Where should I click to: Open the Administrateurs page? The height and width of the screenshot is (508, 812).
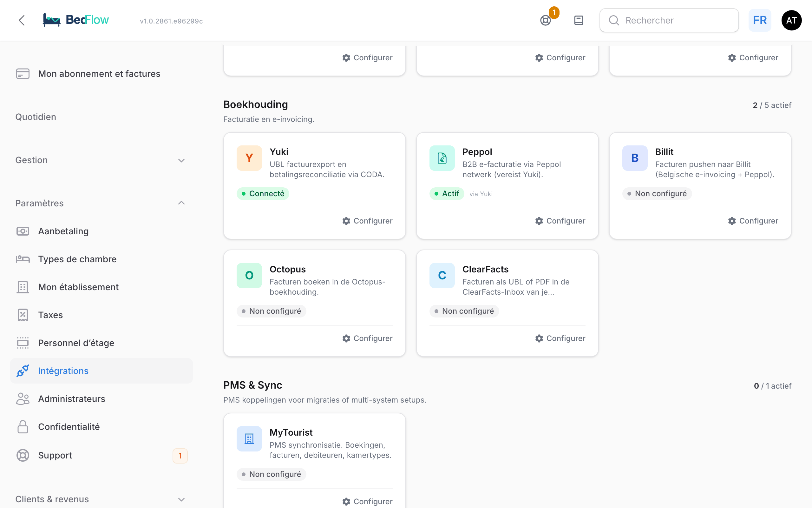(101, 399)
